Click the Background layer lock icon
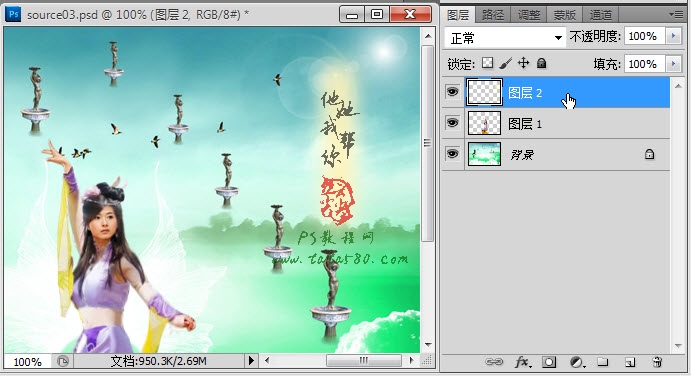The height and width of the screenshot is (376, 691). click(649, 154)
